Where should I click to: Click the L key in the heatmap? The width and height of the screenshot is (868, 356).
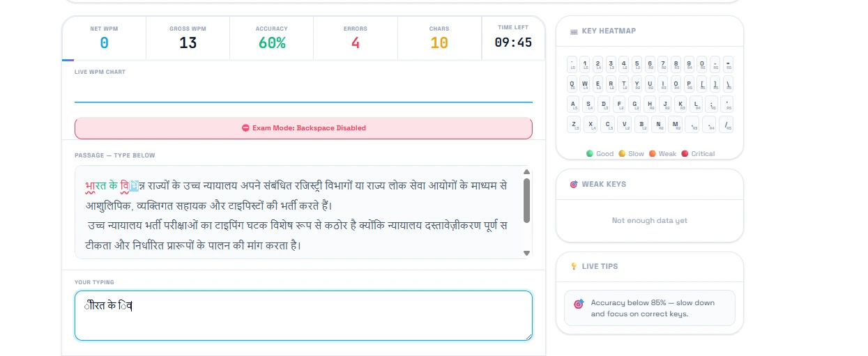696,105
